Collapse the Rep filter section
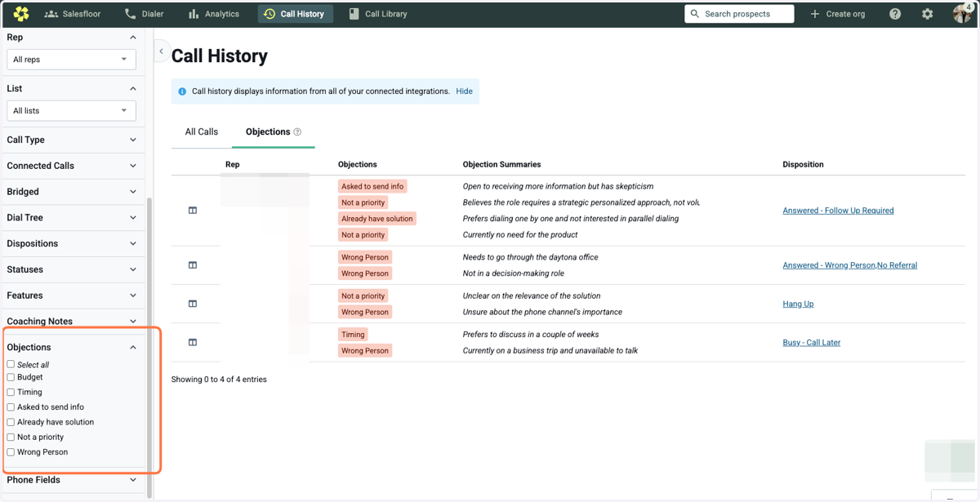 pyautogui.click(x=133, y=38)
